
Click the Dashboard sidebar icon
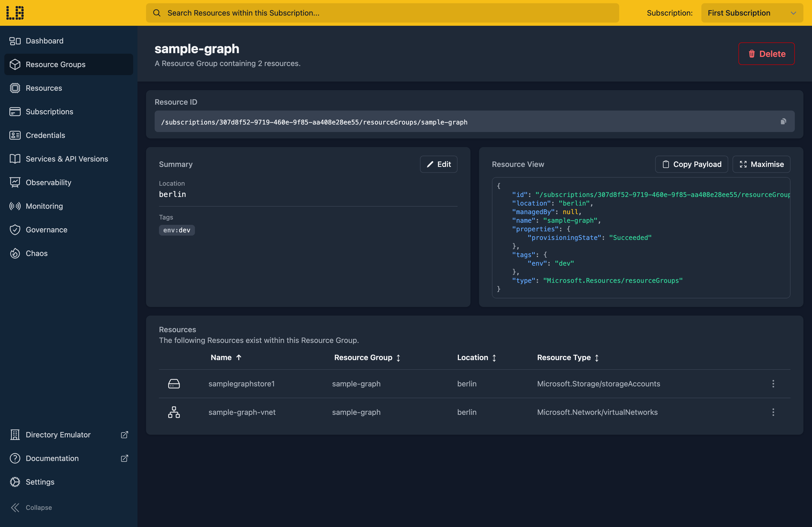tap(15, 41)
